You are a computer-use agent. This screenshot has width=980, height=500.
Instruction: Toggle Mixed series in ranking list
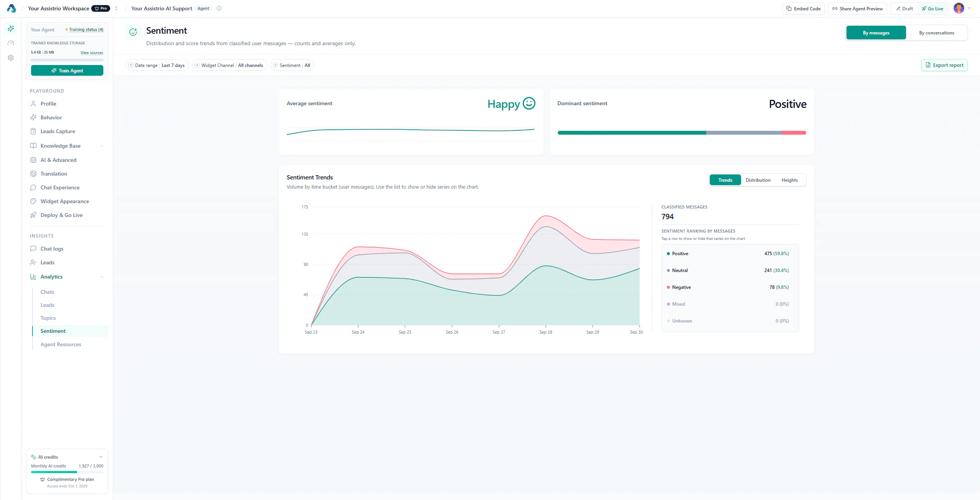[x=730, y=304]
